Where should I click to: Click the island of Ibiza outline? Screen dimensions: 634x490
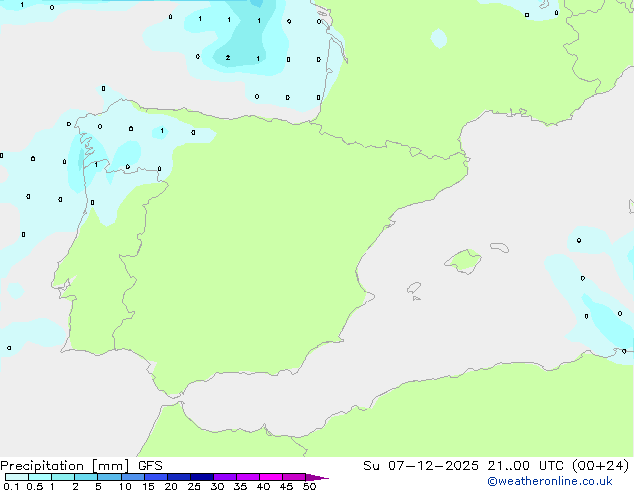click(x=414, y=288)
